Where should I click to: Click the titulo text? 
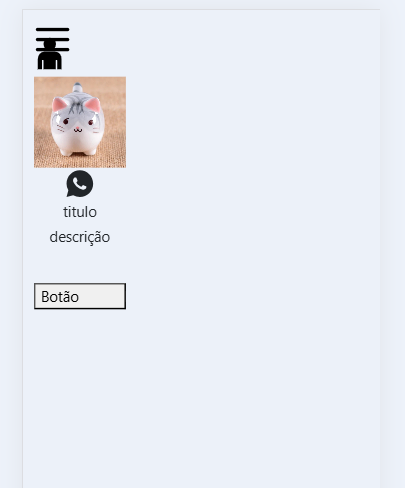click(x=80, y=212)
